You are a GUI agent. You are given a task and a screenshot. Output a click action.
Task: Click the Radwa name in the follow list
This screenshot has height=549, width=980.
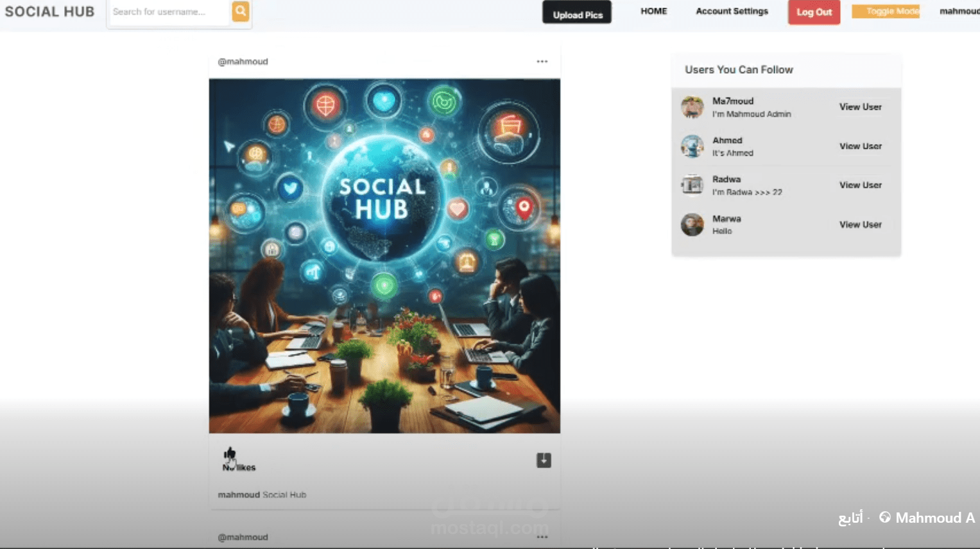tap(726, 180)
